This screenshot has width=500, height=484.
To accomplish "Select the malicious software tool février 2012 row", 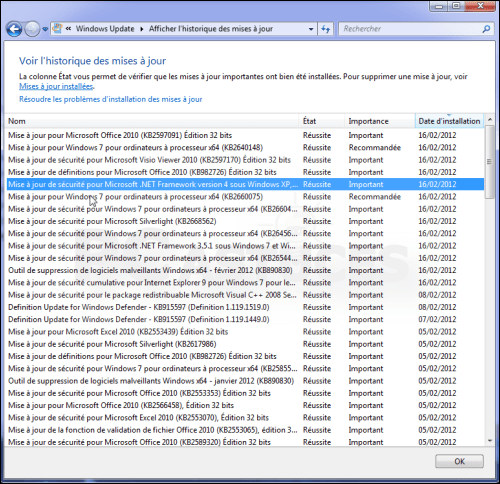I will [245, 270].
